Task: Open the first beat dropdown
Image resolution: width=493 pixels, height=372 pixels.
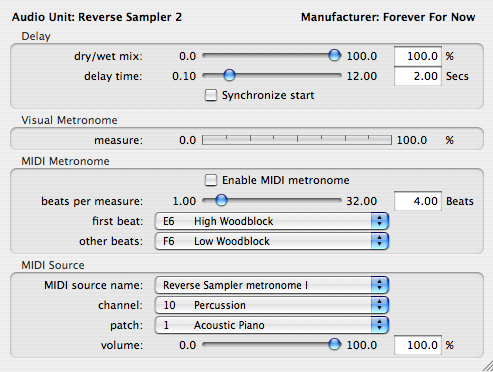Action: point(272,221)
